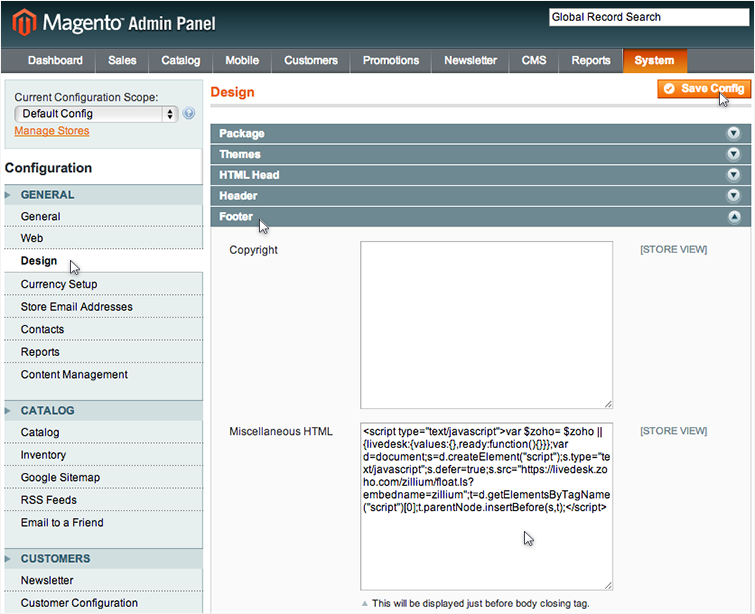Click the Magento logo icon
Image resolution: width=755 pixels, height=614 pixels.
pos(22,22)
